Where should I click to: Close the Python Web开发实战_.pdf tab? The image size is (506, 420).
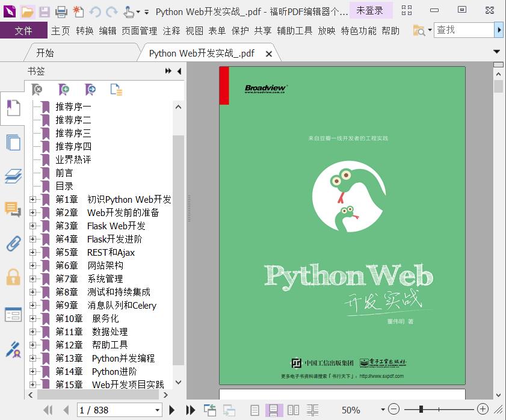click(x=268, y=54)
